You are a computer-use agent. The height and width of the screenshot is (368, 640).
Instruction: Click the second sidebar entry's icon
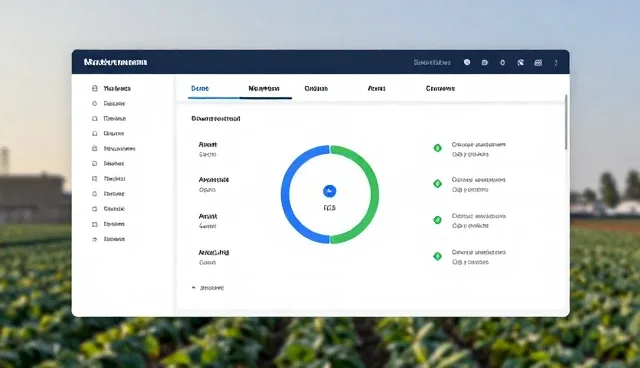click(x=95, y=104)
